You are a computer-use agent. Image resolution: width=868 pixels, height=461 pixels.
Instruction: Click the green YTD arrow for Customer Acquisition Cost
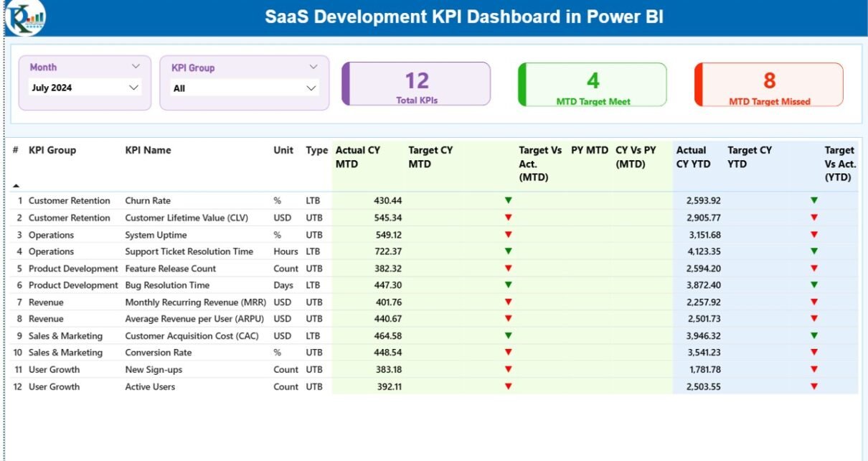[814, 335]
